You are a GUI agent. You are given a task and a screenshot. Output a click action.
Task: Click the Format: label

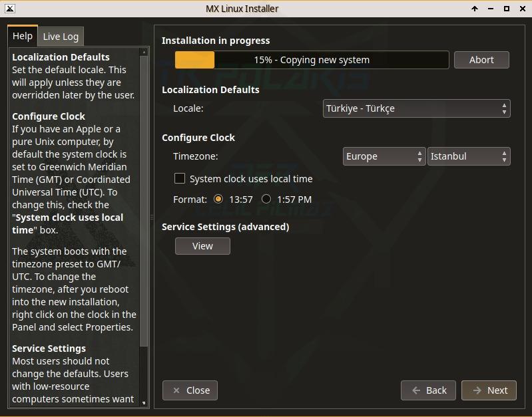coord(190,200)
